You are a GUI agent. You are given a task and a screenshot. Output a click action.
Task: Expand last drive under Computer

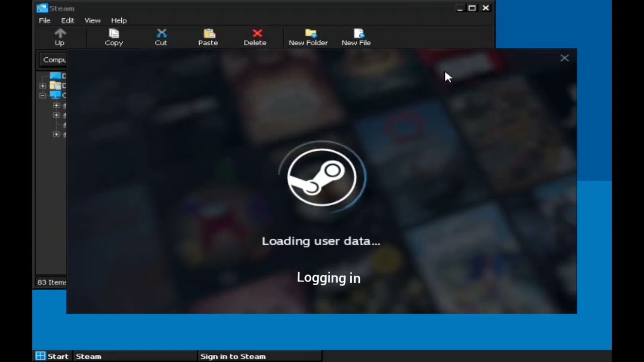tap(56, 134)
